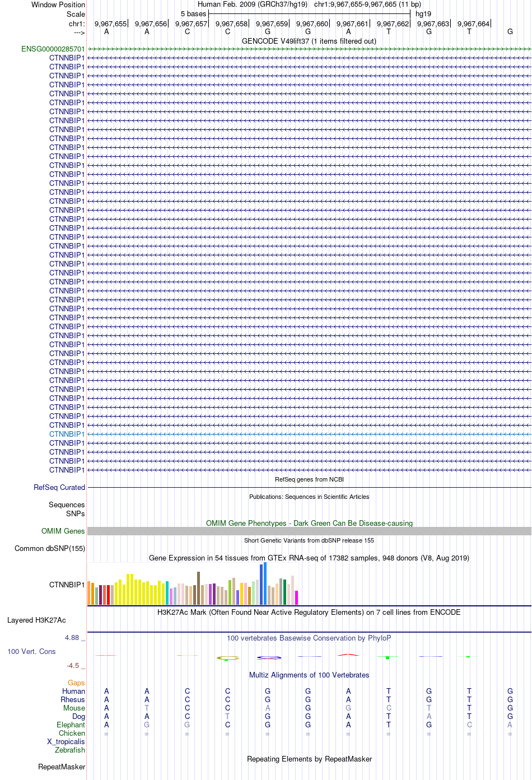This screenshot has width=532, height=780.
Task: Click the Human alignment row label
Action: tap(73, 691)
